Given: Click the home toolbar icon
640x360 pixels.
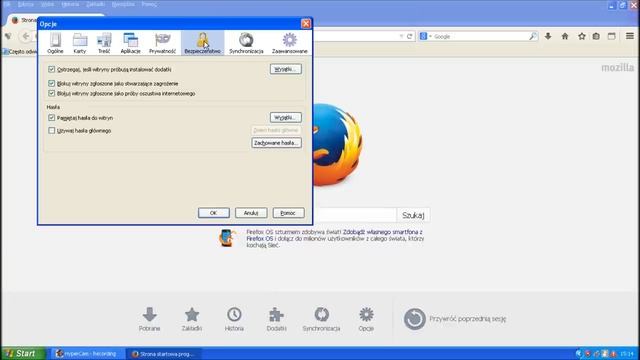Looking at the screenshot, I should 565,36.
